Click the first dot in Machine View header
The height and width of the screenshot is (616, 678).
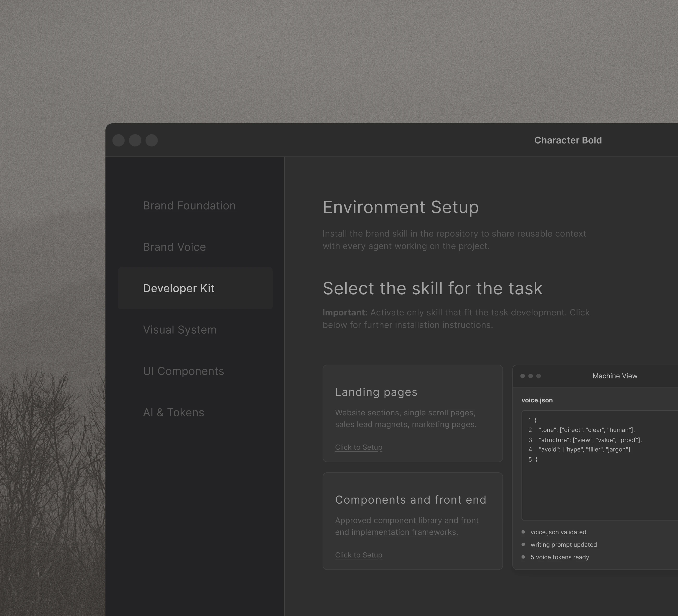pos(523,376)
